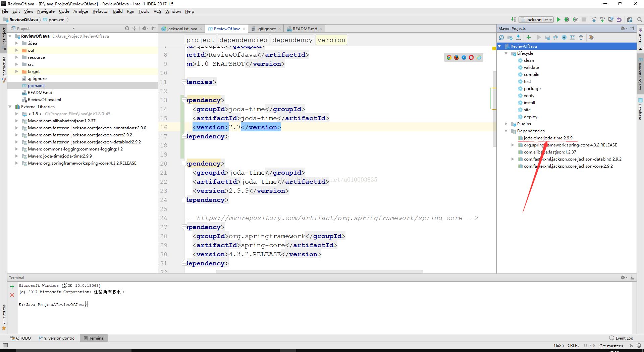Click the VCS commit changes icon
Viewport: 644px width, 352px height.
[x=602, y=20]
